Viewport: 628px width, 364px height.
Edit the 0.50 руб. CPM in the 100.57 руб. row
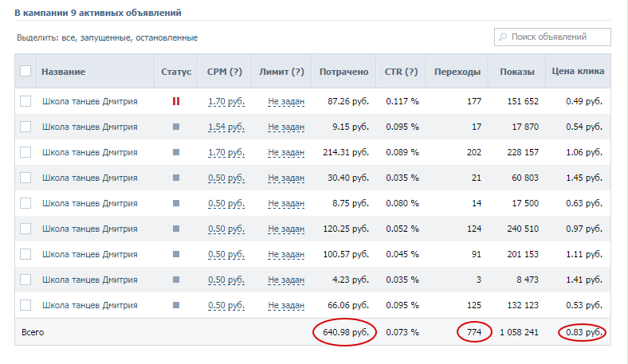tap(226, 255)
